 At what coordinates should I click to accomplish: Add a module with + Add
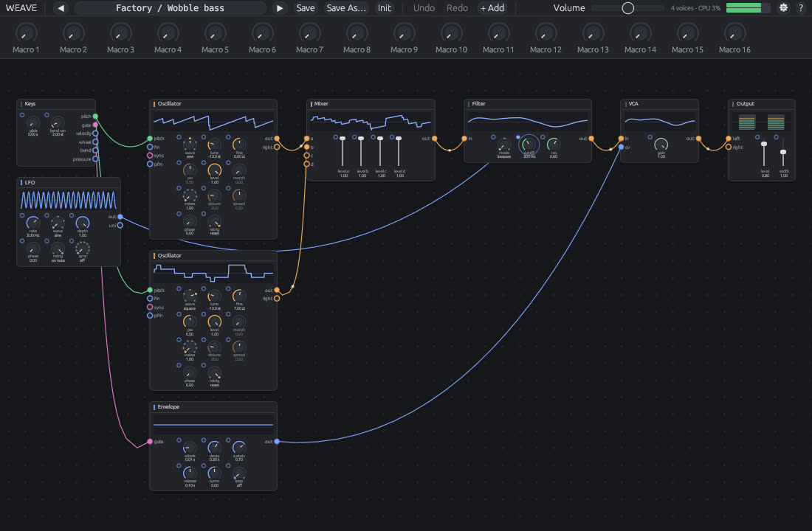492,8
